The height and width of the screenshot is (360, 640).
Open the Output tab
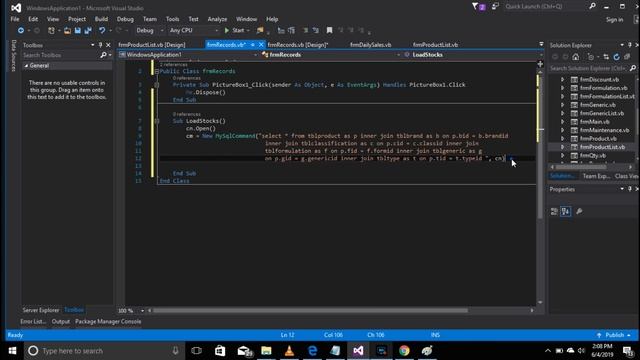click(61, 322)
